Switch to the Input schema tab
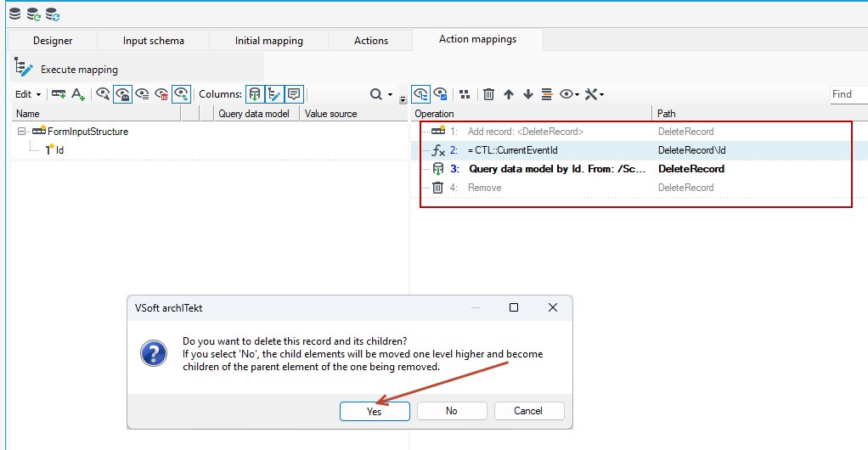Image resolution: width=868 pixels, height=450 pixels. coord(154,41)
